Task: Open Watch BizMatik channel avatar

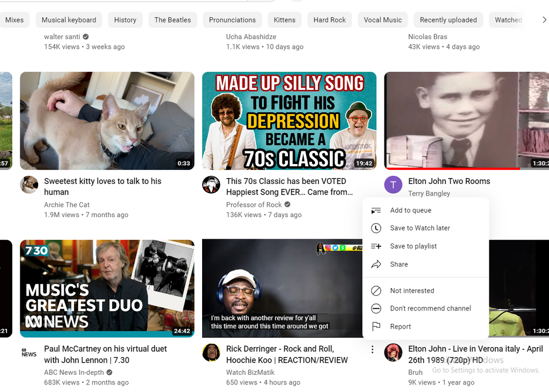Action: 211,352
